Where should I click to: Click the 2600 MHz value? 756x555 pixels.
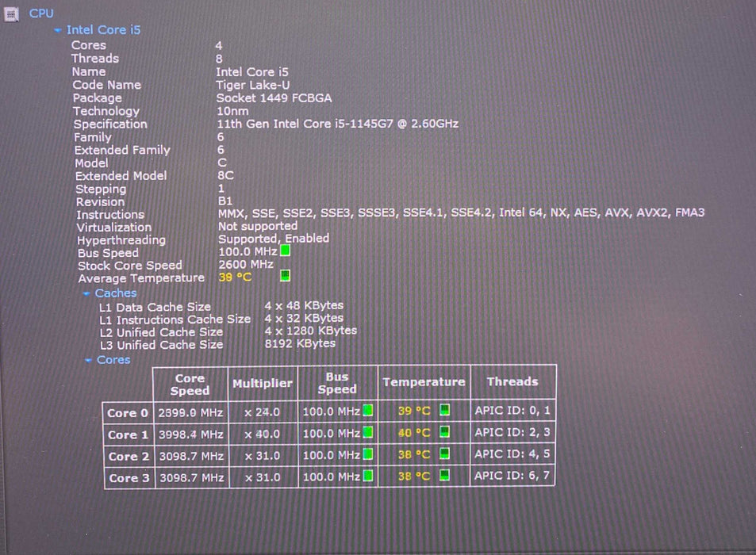[x=246, y=265]
